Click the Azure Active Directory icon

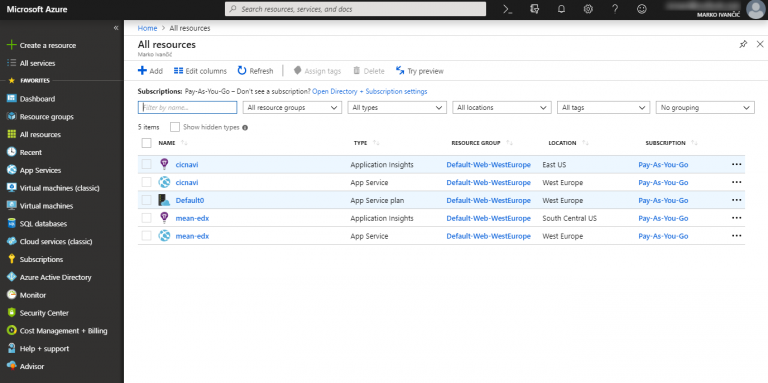click(x=11, y=277)
